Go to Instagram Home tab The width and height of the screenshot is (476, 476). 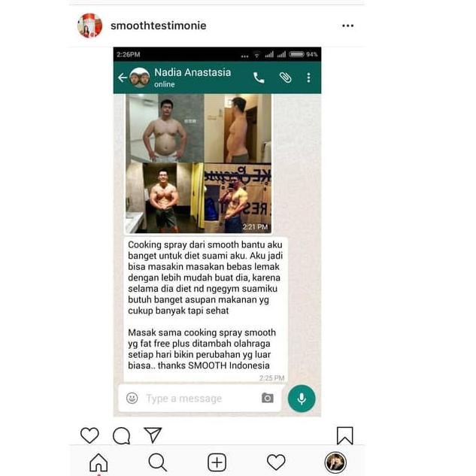point(99,462)
